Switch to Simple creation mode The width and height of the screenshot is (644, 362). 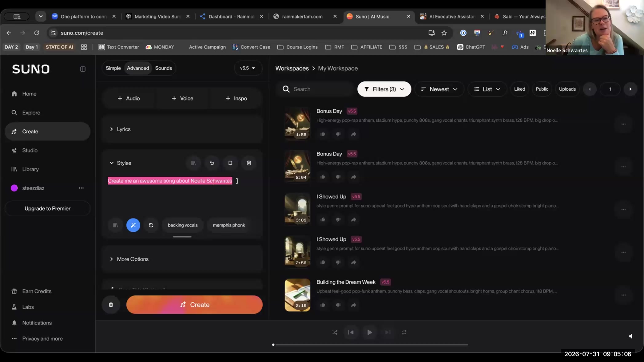pos(113,68)
